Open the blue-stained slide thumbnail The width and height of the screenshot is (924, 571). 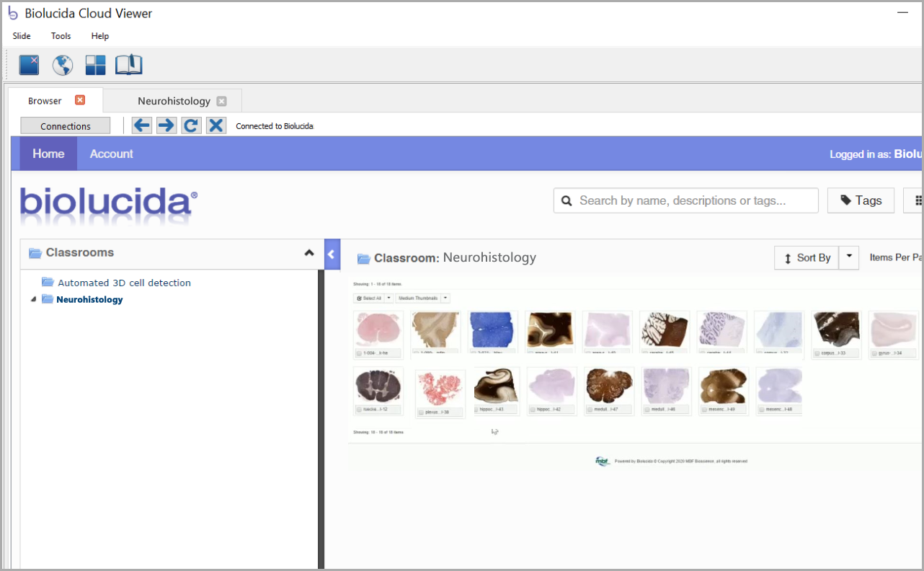point(493,330)
